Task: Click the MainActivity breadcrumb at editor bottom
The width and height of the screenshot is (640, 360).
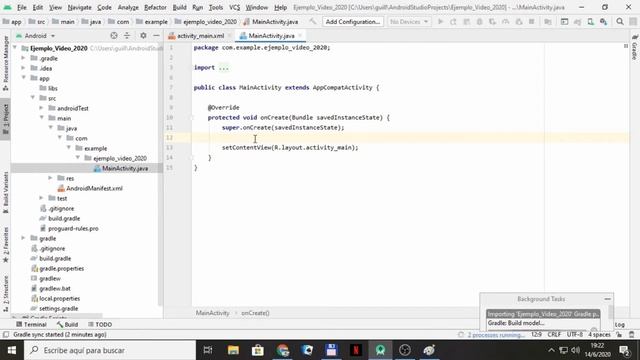Action: point(212,313)
